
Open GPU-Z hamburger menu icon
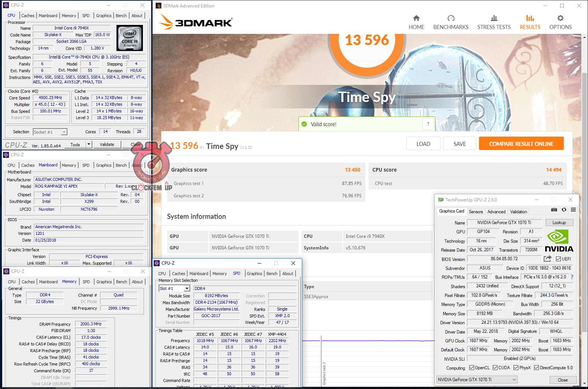[x=573, y=210]
